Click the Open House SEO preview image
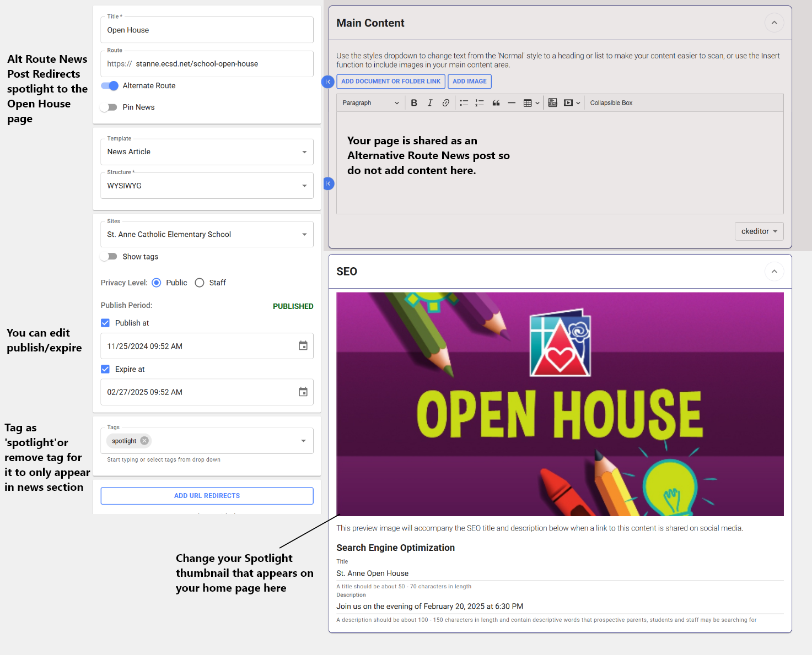Screen dimensions: 812x655 click(x=560, y=404)
